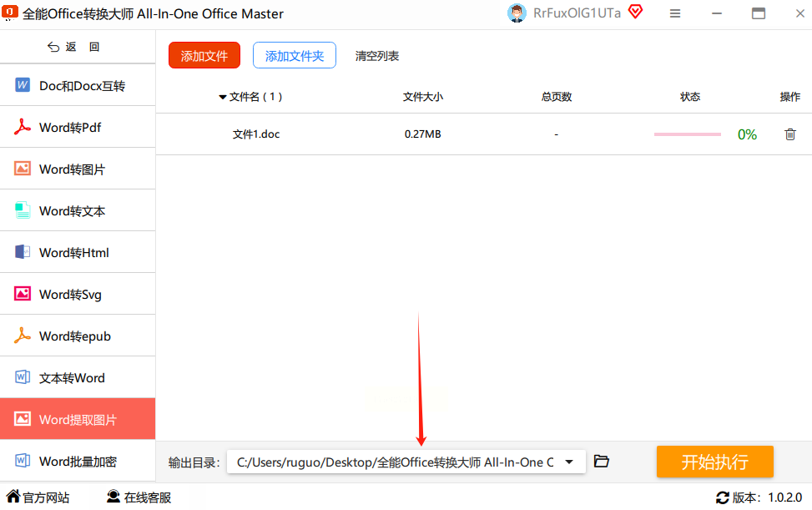Click the refresh version icon

click(723, 497)
